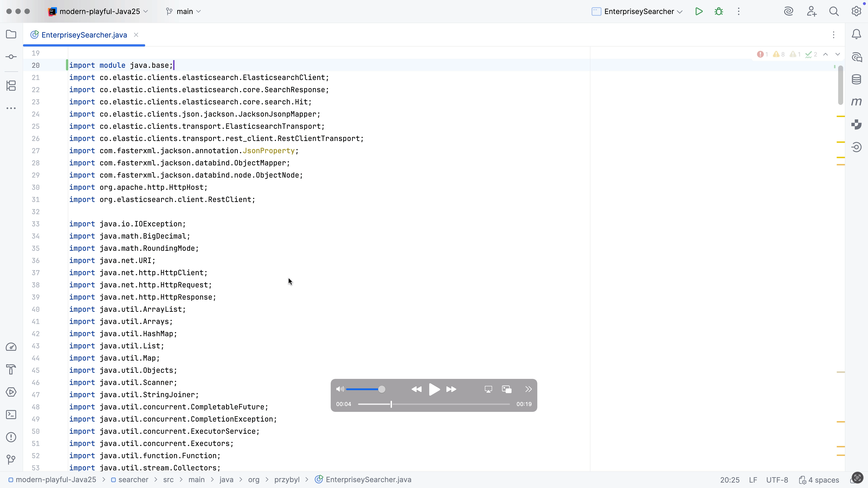Open the Problems tool window
The image size is (868, 488).
(11, 437)
